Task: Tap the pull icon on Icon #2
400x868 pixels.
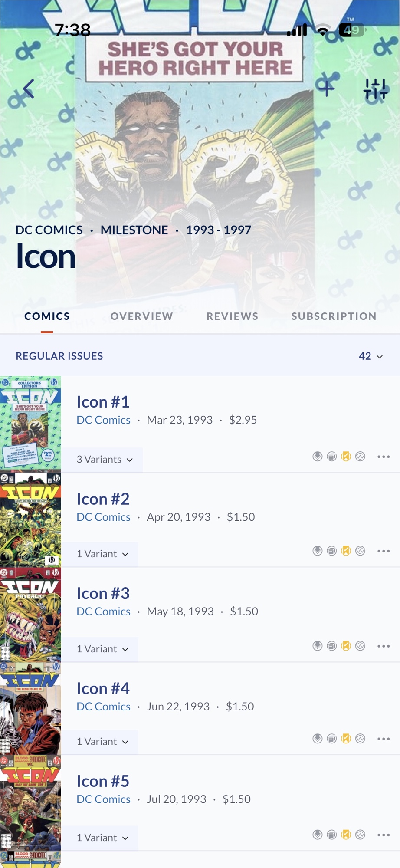Action: (x=318, y=551)
